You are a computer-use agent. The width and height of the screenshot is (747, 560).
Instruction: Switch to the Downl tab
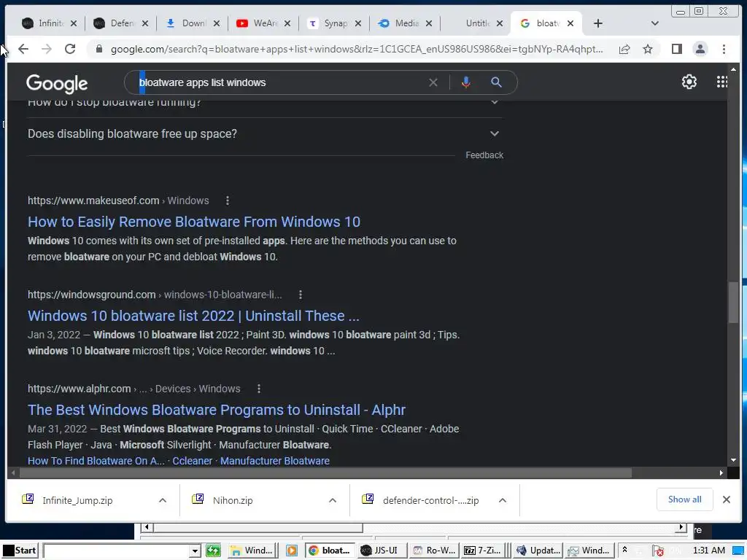pyautogui.click(x=192, y=23)
